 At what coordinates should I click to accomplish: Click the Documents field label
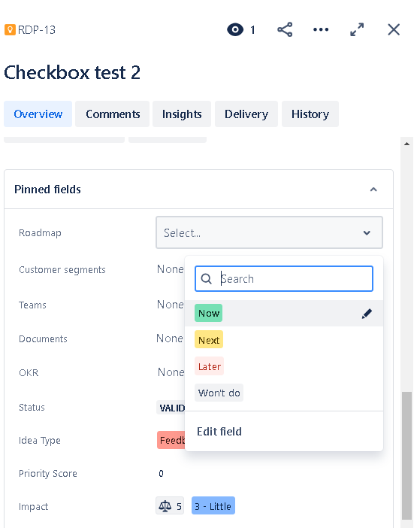coord(43,338)
